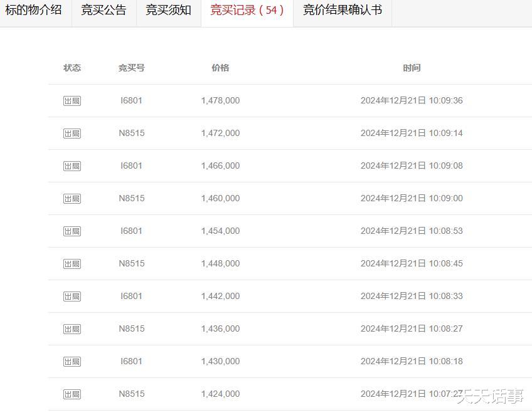The height and width of the screenshot is (415, 532).
Task: Switch to the 竞买公告 tab
Action: tap(104, 10)
